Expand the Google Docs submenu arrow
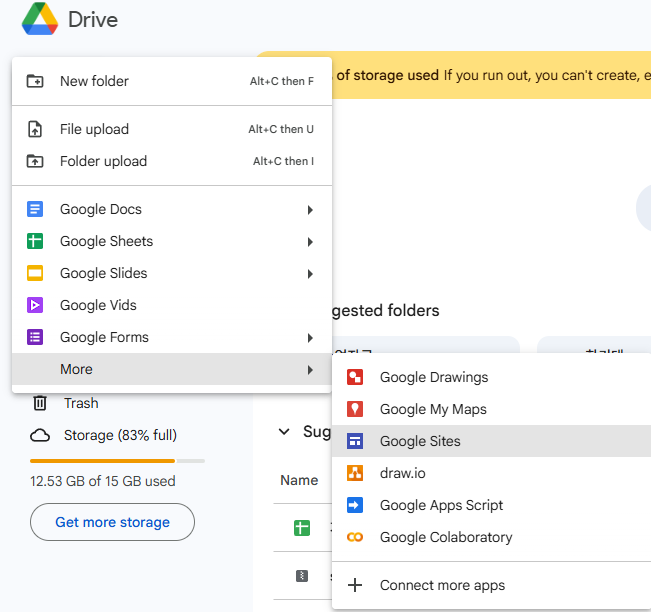The image size is (651, 612). point(310,210)
